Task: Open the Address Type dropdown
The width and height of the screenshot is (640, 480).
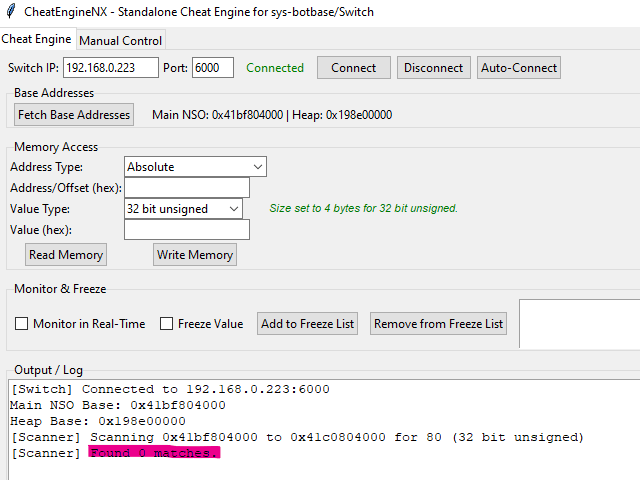Action: [x=195, y=167]
